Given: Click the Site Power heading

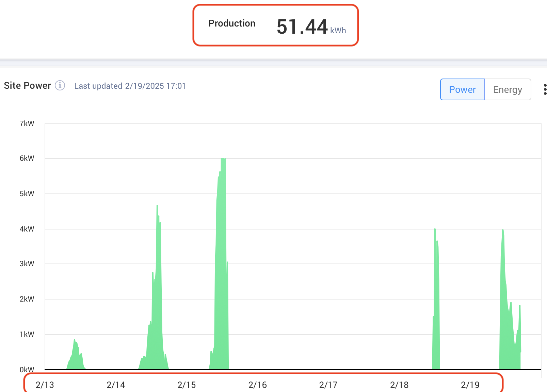Looking at the screenshot, I should [28, 85].
